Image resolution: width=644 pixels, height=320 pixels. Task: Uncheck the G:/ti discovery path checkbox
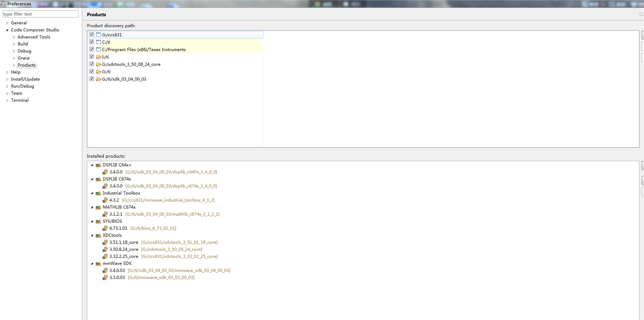click(92, 72)
